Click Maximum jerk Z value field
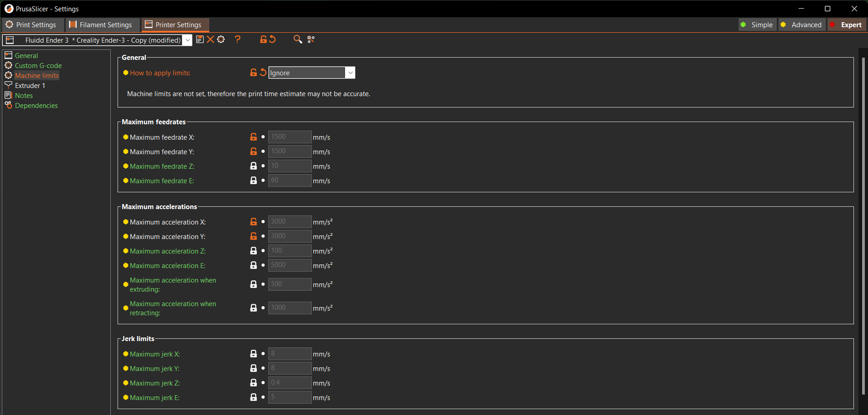868x415 pixels. coord(290,383)
